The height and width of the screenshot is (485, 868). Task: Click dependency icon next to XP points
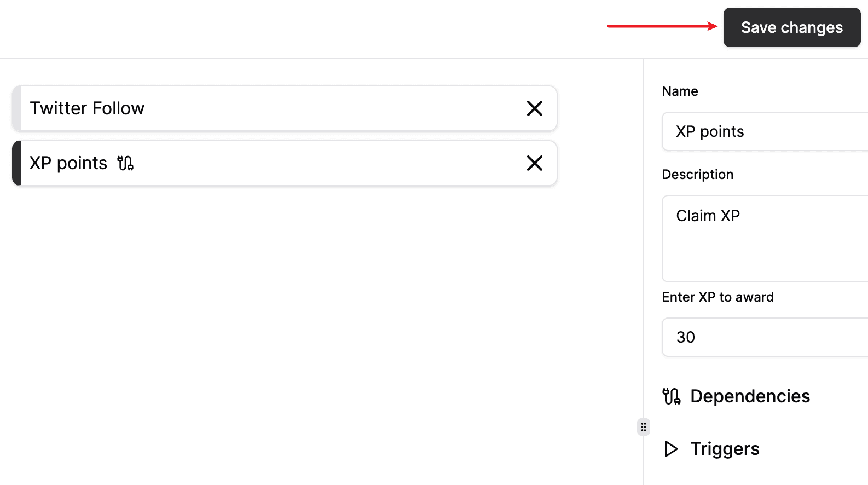(125, 163)
